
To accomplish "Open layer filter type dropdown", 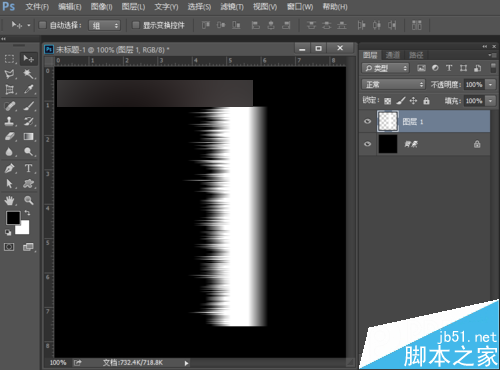I will (385, 68).
